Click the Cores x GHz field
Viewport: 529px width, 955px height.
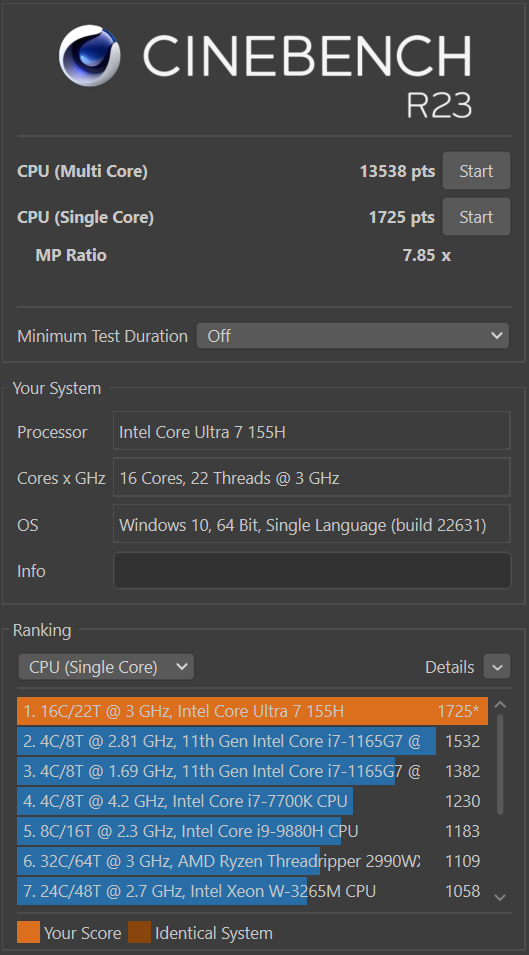(312, 478)
